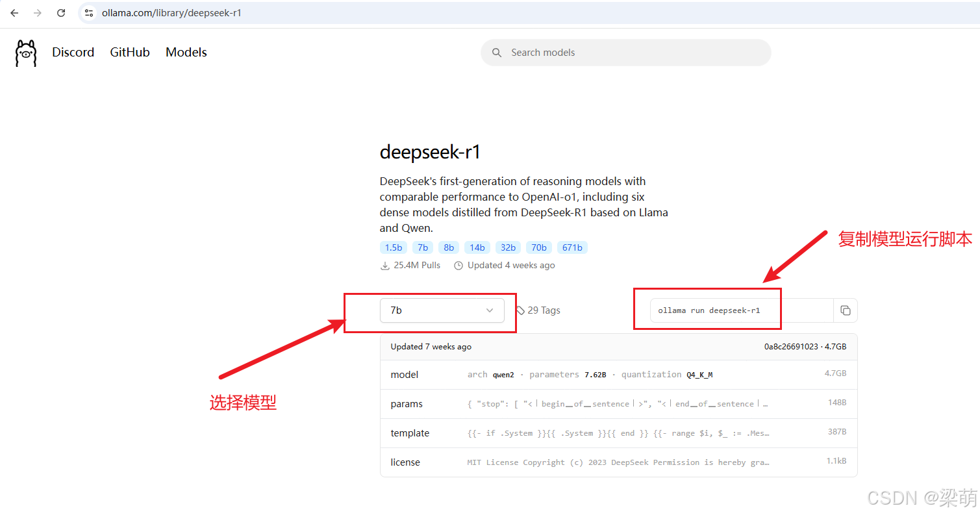980x515 pixels.
Task: Reload the page with refresh icon
Action: [x=61, y=13]
